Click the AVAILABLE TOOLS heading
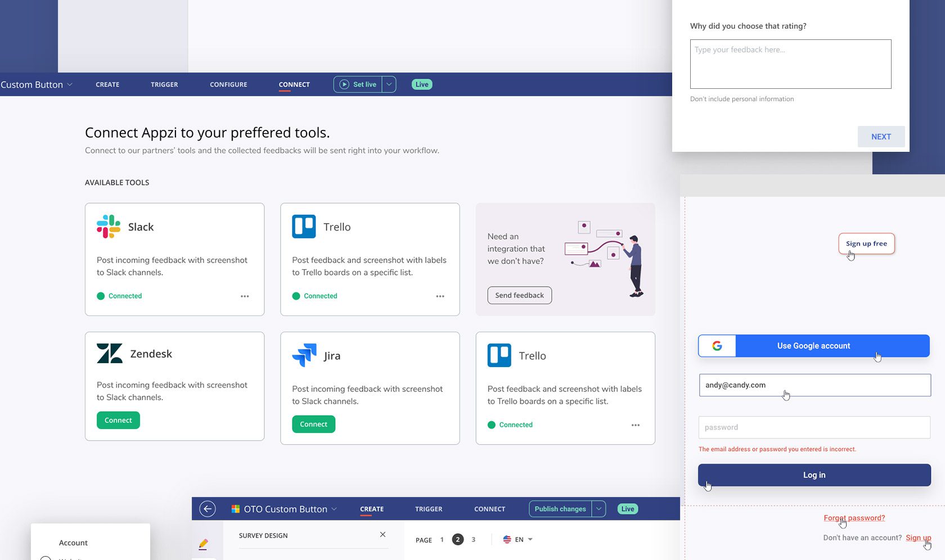 pos(117,183)
